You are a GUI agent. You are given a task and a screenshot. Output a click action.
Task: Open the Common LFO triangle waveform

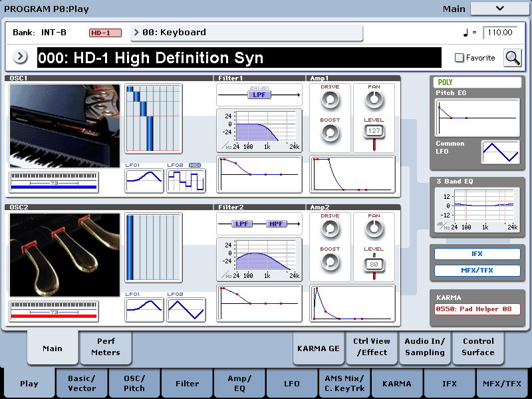500,152
